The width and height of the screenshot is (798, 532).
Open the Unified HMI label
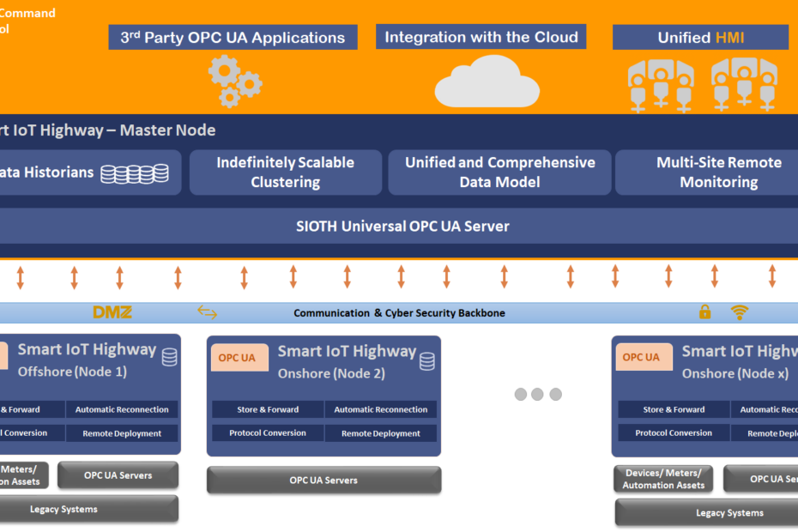[700, 38]
